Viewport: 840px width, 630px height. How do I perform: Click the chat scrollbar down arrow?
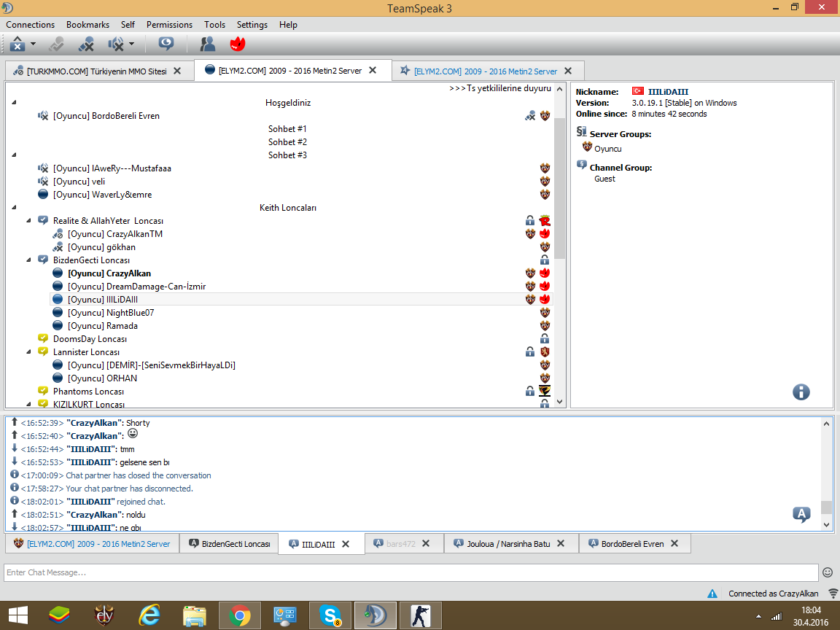pyautogui.click(x=827, y=525)
